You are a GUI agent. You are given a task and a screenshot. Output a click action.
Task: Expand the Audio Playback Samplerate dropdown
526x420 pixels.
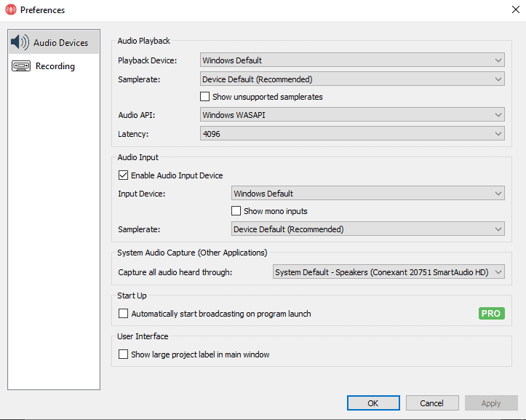[352, 79]
